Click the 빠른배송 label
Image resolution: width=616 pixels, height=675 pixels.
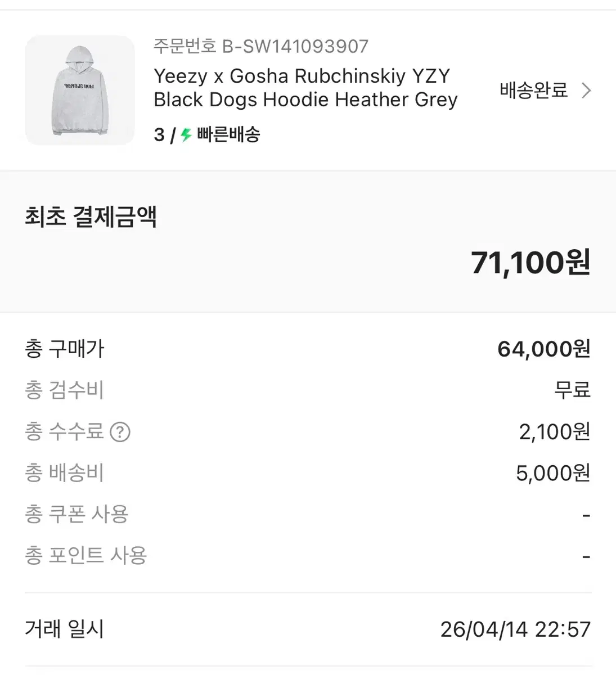228,135
